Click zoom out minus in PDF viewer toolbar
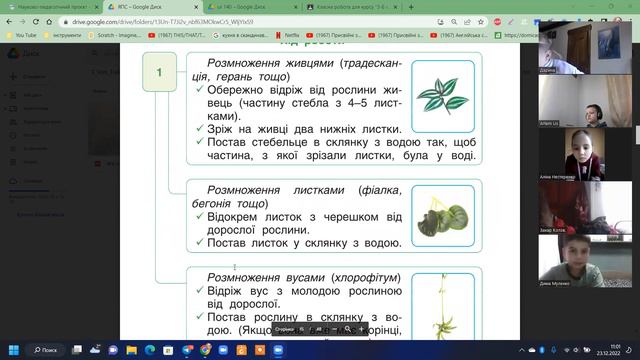Viewport: 640px width, 360px height. click(335, 329)
